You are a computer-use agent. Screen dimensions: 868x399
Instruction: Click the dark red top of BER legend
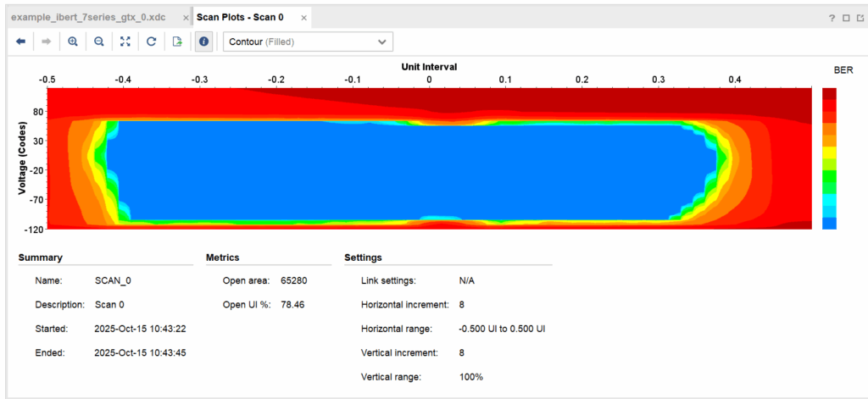pos(829,93)
